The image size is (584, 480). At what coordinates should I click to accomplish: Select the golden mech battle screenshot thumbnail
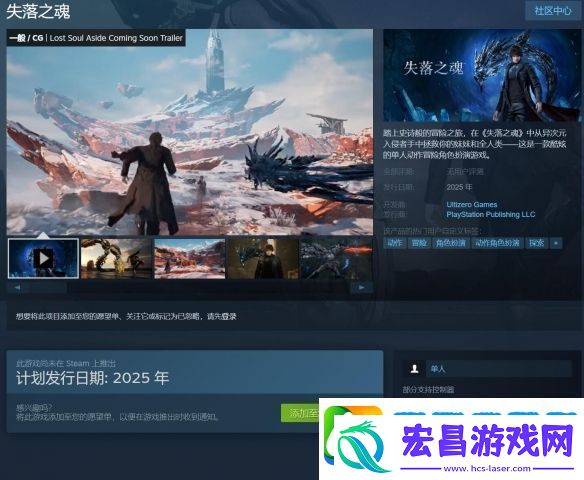[116, 258]
